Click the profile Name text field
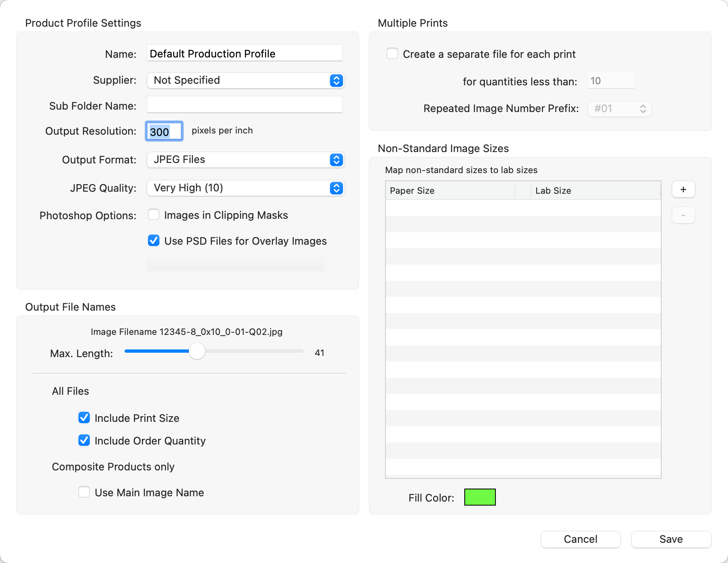728x563 pixels. coord(244,53)
